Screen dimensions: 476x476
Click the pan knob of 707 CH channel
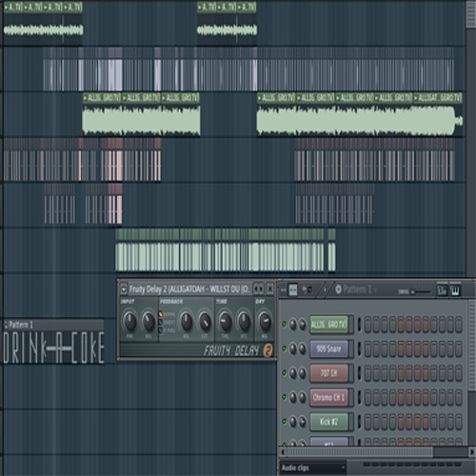293,373
